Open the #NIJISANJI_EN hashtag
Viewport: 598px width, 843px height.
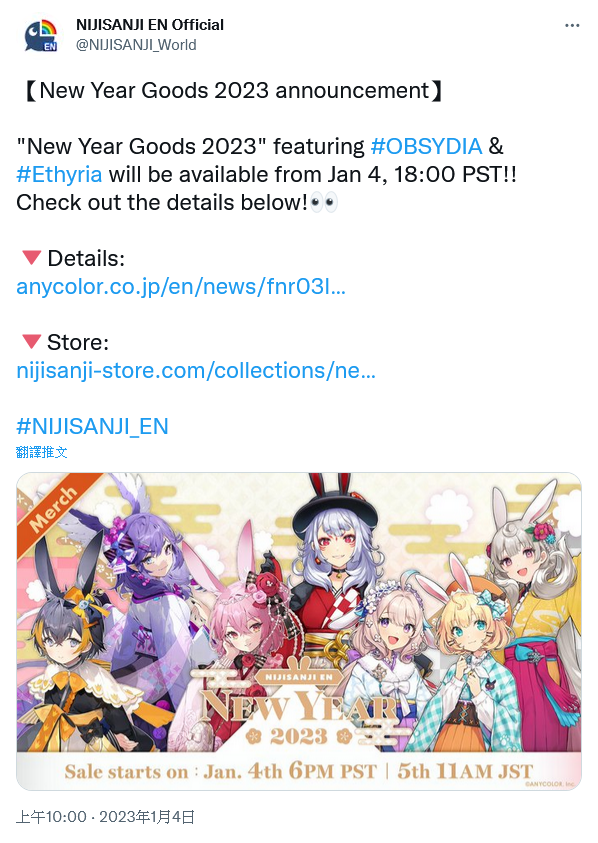92,426
